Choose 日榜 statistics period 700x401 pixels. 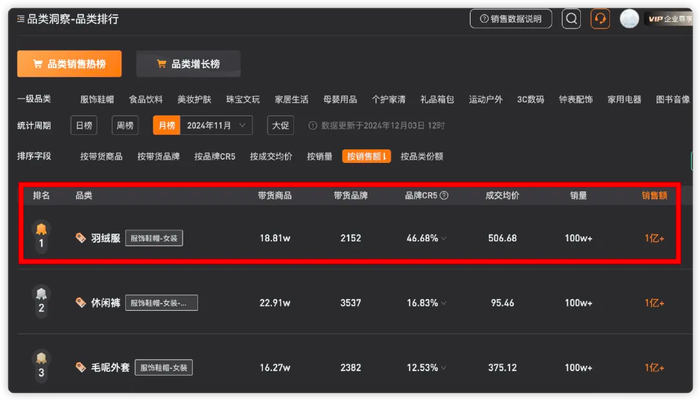click(x=84, y=125)
